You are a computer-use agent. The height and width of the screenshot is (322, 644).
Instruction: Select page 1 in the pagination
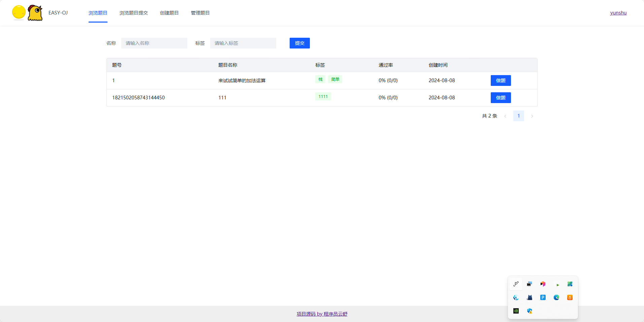click(519, 116)
